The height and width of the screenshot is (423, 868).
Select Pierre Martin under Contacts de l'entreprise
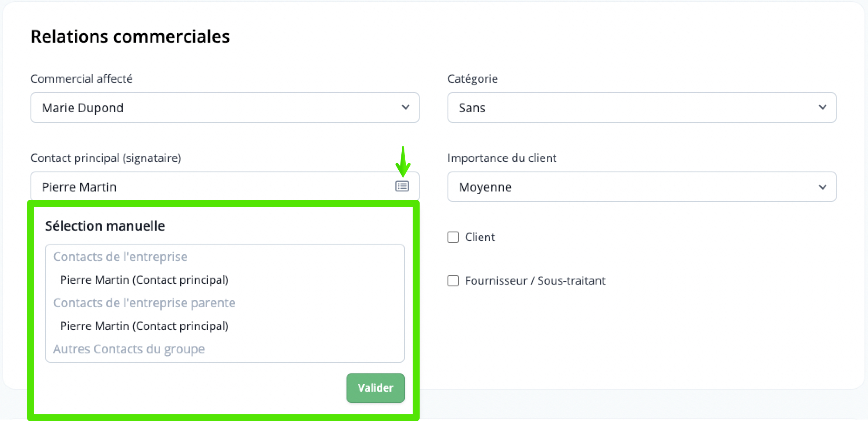click(144, 280)
